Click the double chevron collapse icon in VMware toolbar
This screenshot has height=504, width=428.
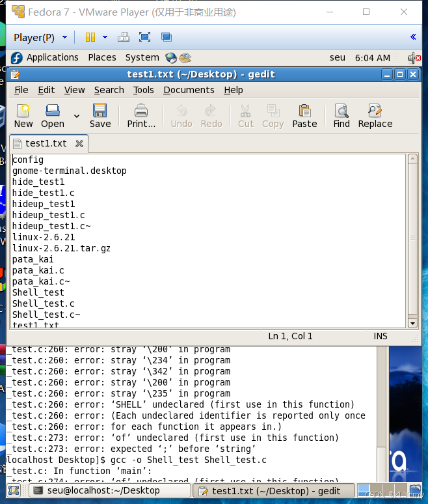pyautogui.click(x=413, y=37)
